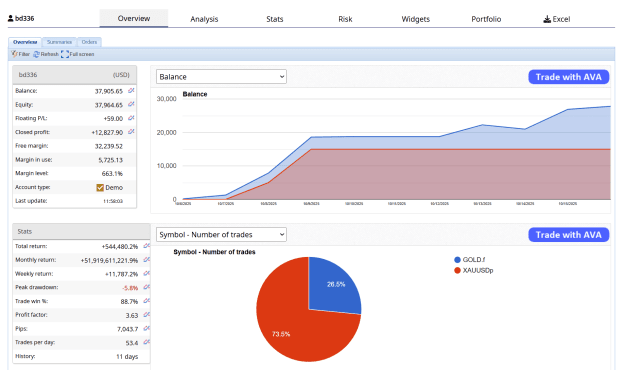Select the Orders sub-tab
The width and height of the screenshot is (625, 370).
(x=89, y=42)
